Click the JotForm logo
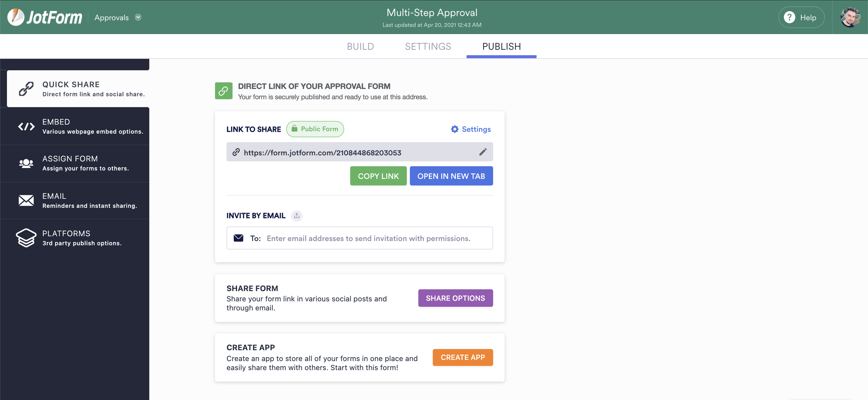Screen dimensions: 868x400 [x=45, y=17]
